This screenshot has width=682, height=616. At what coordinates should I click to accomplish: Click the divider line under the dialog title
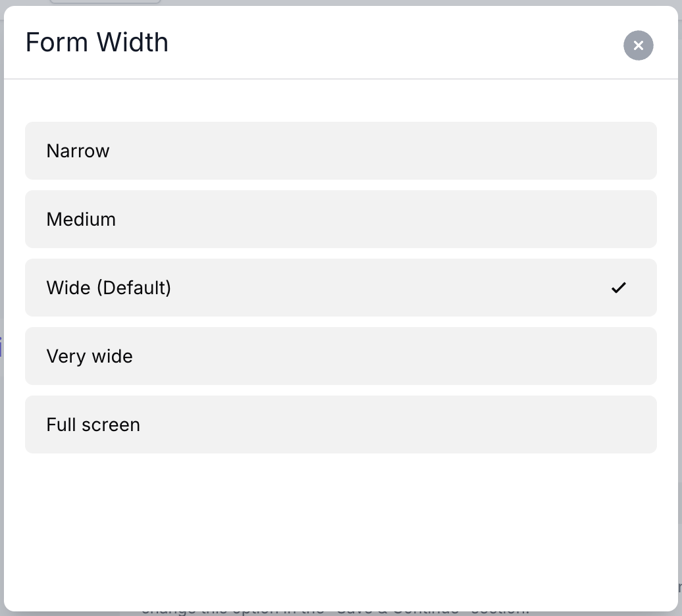(340, 79)
